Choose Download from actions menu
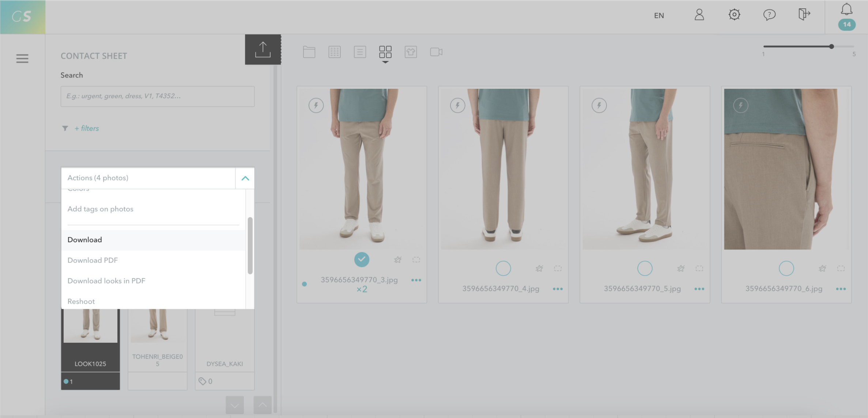Viewport: 868px width, 418px height. tap(85, 240)
